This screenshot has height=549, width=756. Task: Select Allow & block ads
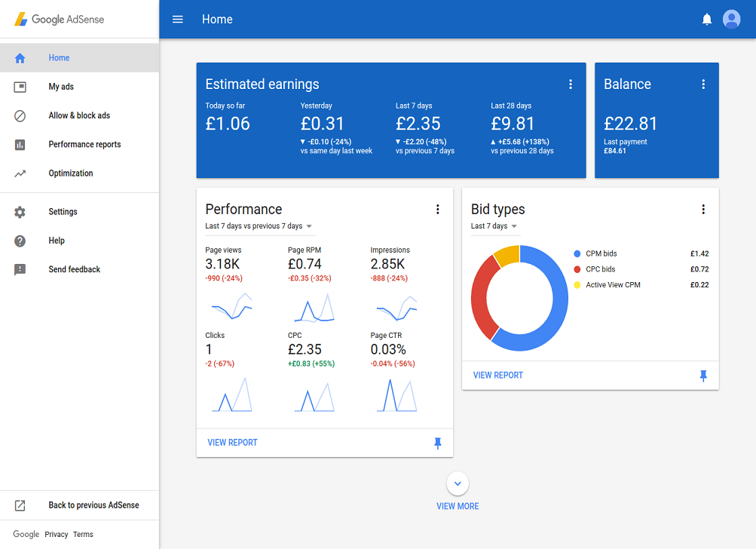point(79,115)
